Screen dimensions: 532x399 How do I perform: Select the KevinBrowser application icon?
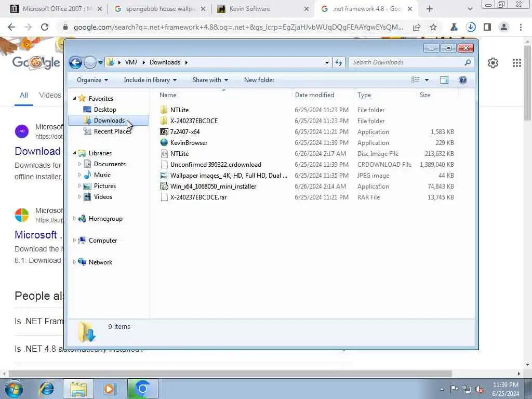[164, 143]
